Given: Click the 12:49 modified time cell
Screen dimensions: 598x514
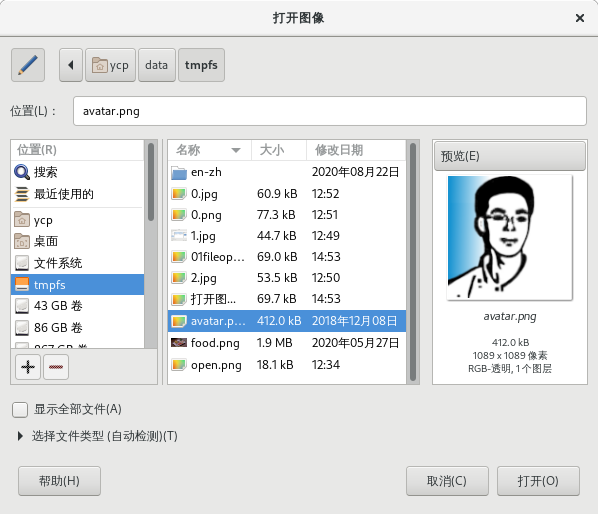Looking at the screenshot, I should 326,236.
